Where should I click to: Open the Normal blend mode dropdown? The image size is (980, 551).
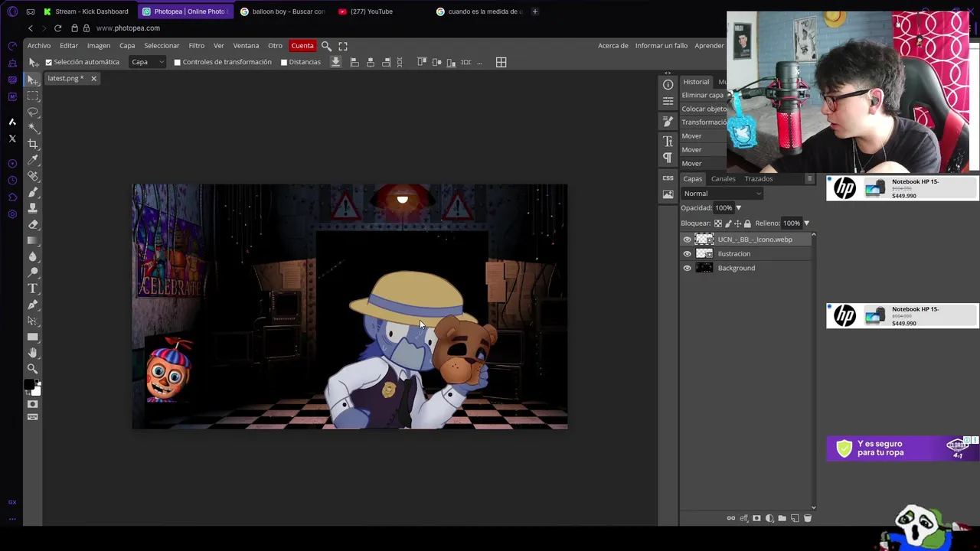(x=722, y=194)
